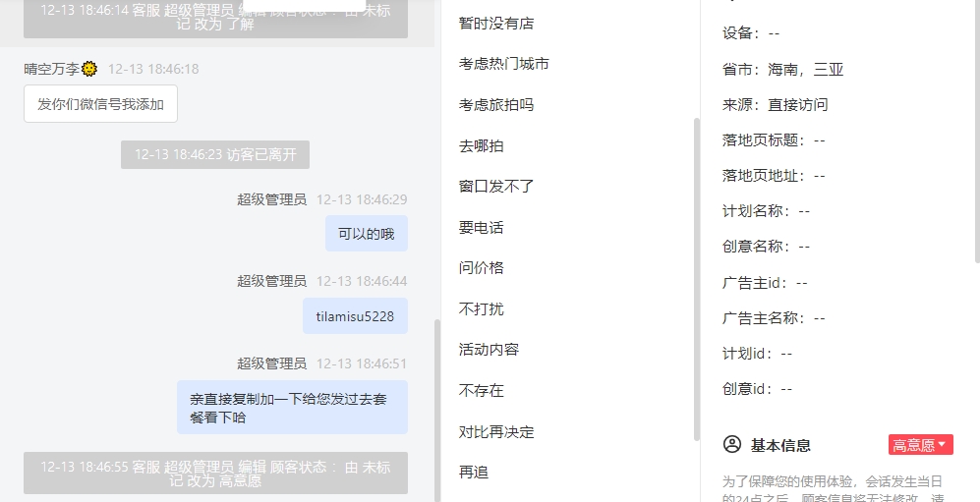980x502 pixels.
Task: Select 不打扰 from reply list
Action: pyautogui.click(x=482, y=309)
